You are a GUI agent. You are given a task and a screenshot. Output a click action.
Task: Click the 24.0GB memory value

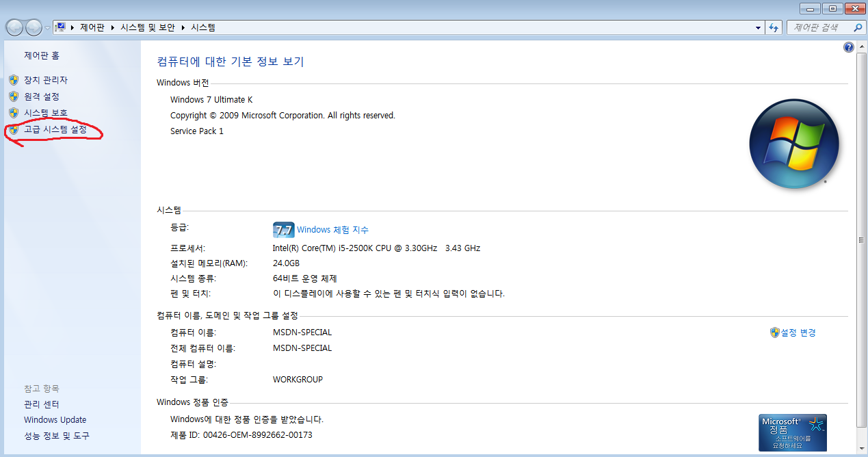click(x=286, y=263)
